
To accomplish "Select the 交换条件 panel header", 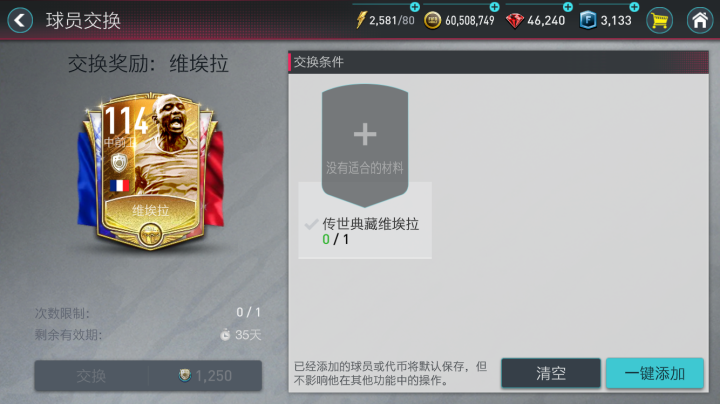I will tap(498, 62).
